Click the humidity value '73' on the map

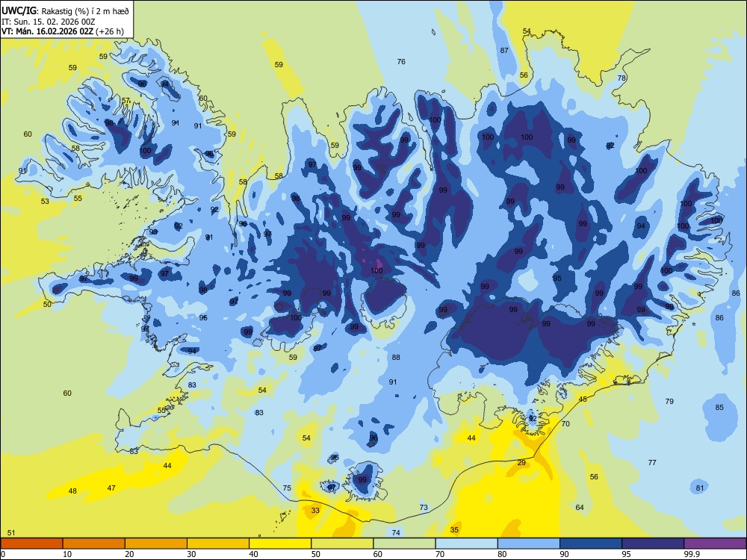coord(424,507)
